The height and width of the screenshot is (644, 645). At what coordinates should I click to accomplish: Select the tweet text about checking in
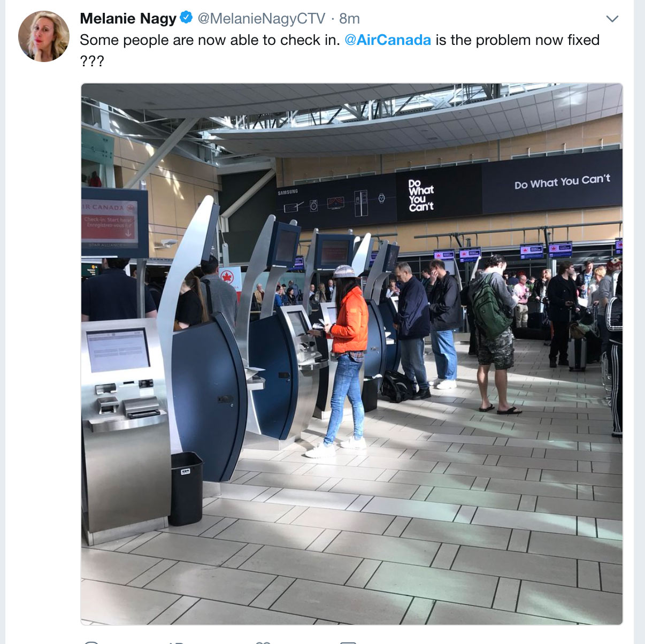coord(340,50)
